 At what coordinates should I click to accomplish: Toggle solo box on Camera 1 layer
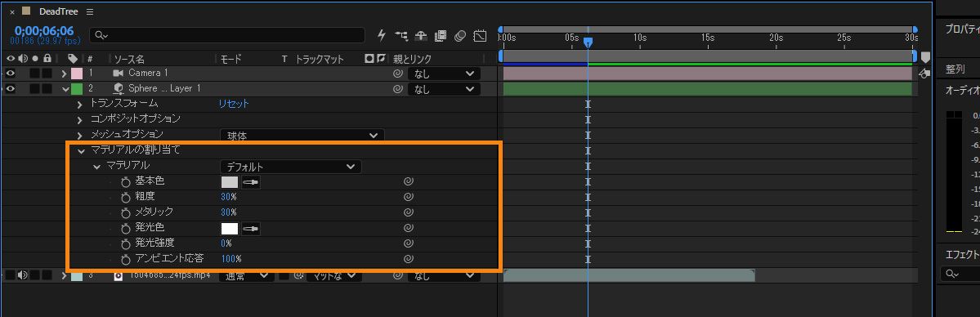tap(35, 74)
